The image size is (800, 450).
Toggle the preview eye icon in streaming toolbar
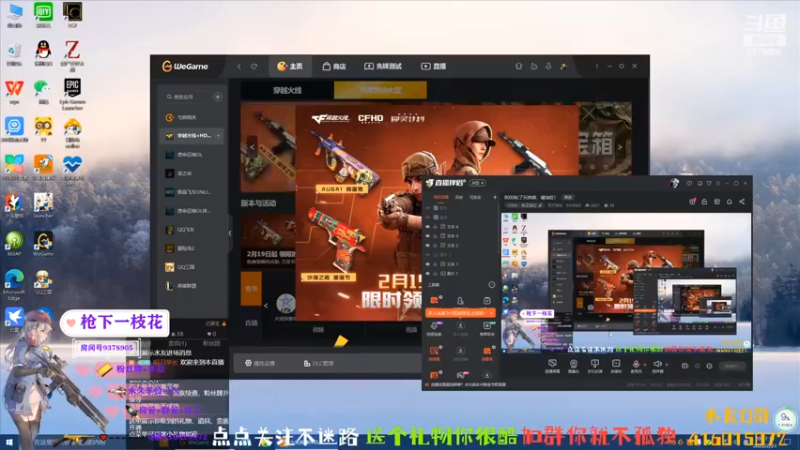(685, 366)
